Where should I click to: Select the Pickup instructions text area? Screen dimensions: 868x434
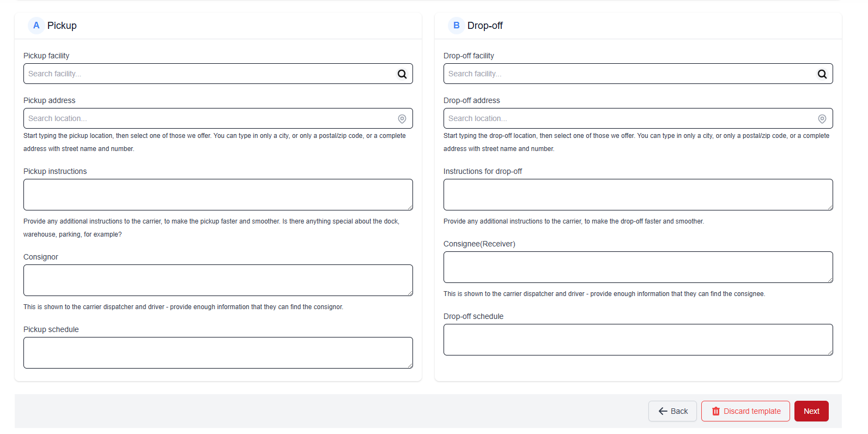(x=218, y=195)
